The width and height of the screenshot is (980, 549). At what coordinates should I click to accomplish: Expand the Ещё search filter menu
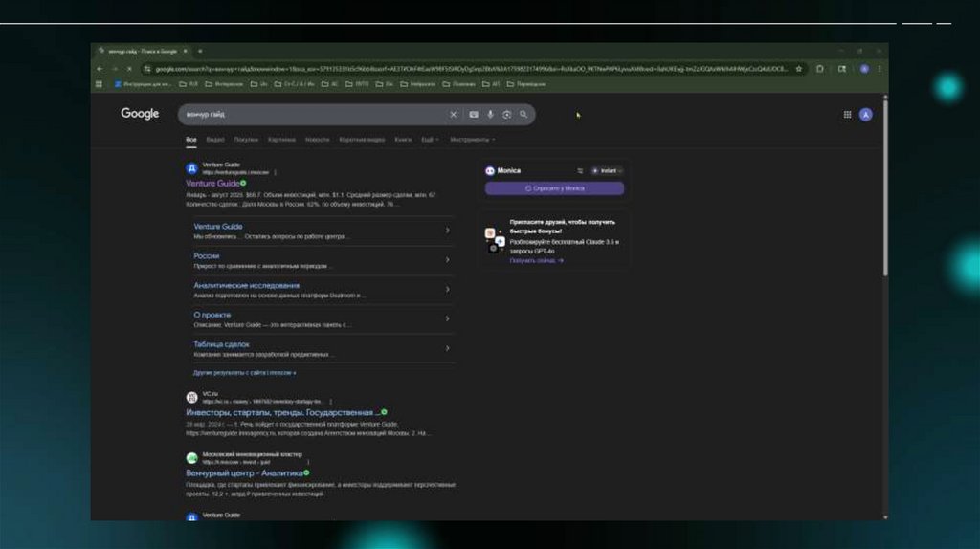(430, 140)
